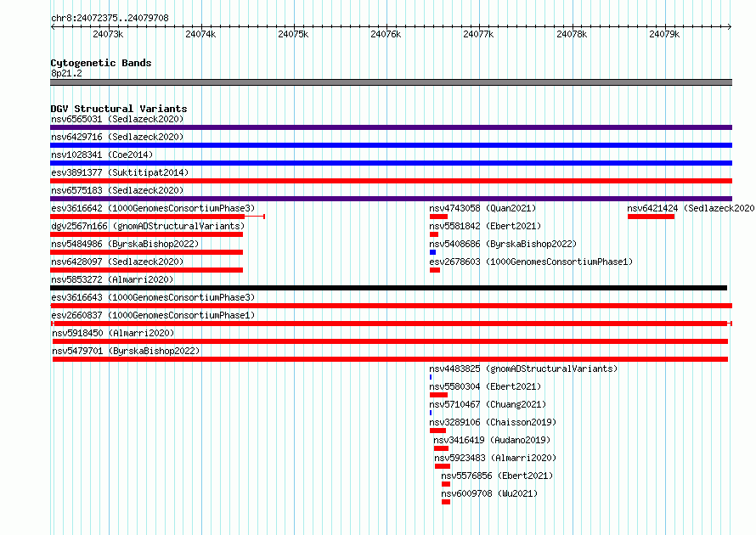Open nsv5710467 (Chuang2021) label

click(x=488, y=404)
